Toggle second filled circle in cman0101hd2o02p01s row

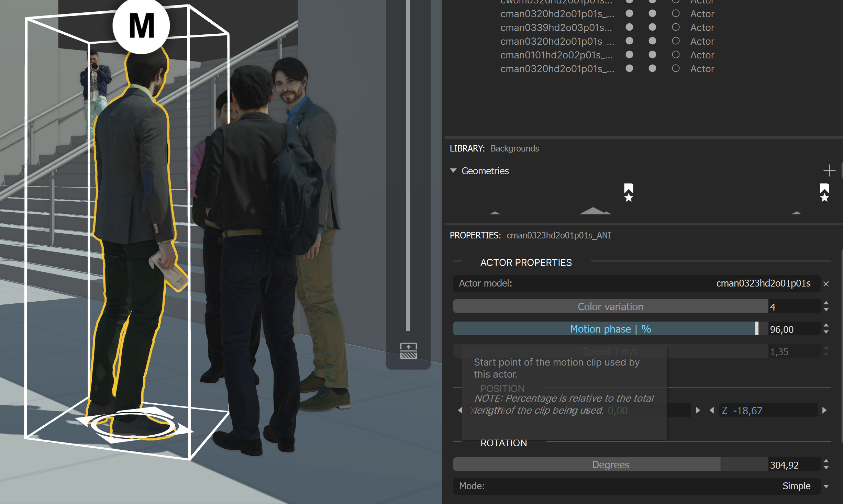pos(652,54)
